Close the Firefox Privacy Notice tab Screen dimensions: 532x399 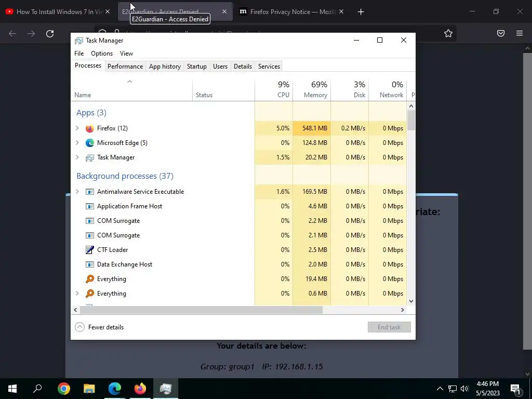point(341,11)
